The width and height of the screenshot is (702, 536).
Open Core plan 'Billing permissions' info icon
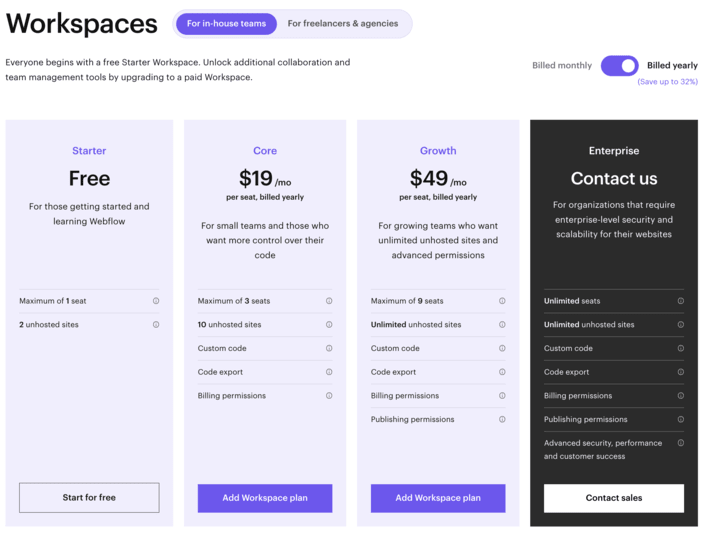tap(329, 396)
